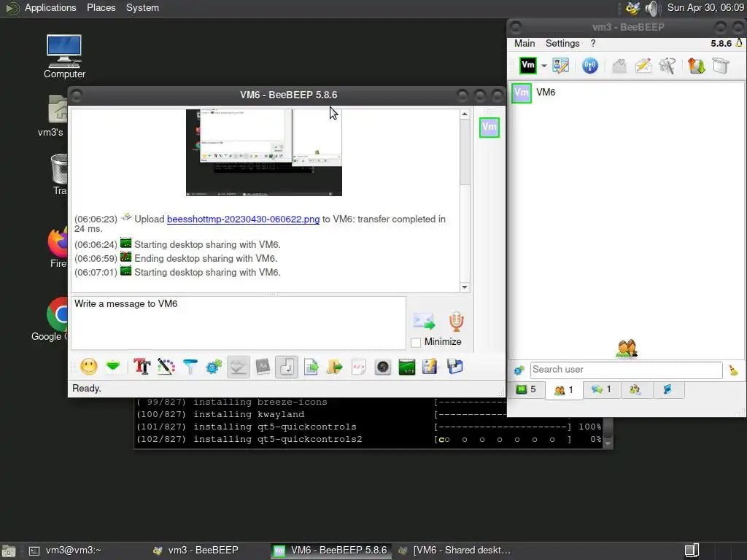Click the shared screenshot thumbnail in chat
This screenshot has width=747, height=560.
pos(264,152)
